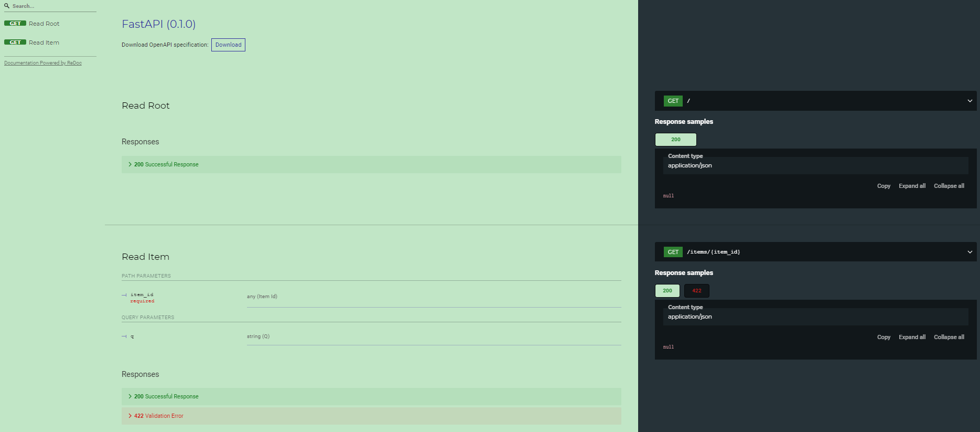
Task: Click the PATH PARAMETERS label
Action: (x=146, y=276)
